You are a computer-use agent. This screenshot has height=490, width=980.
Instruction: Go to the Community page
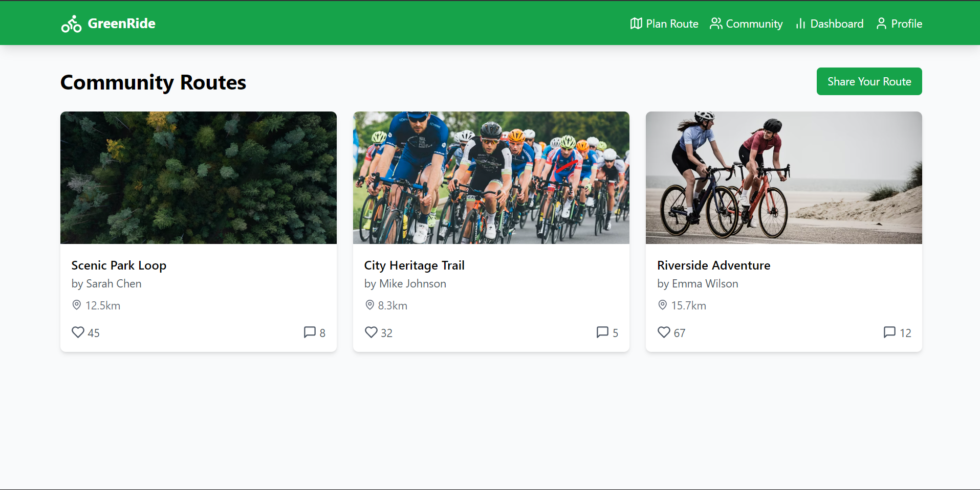[x=746, y=24]
